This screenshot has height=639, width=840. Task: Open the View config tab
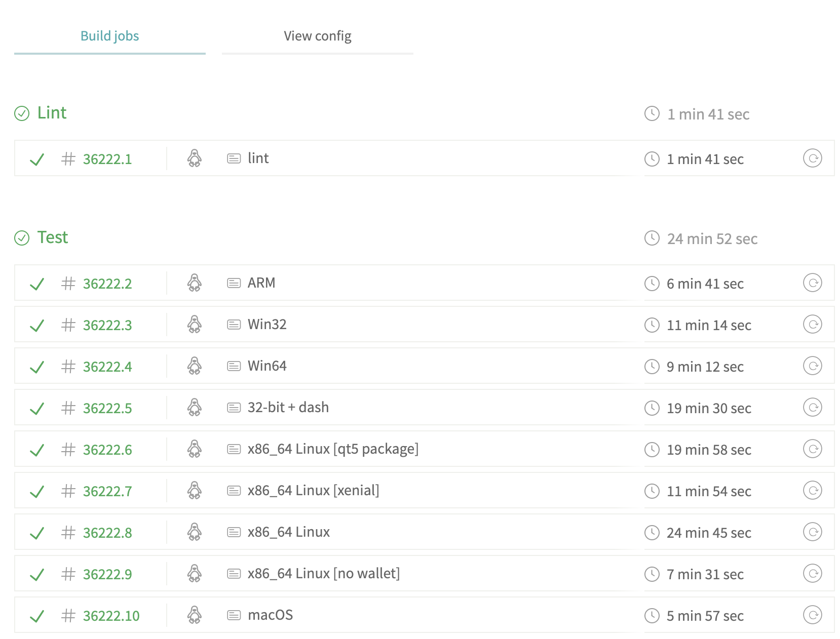(317, 36)
